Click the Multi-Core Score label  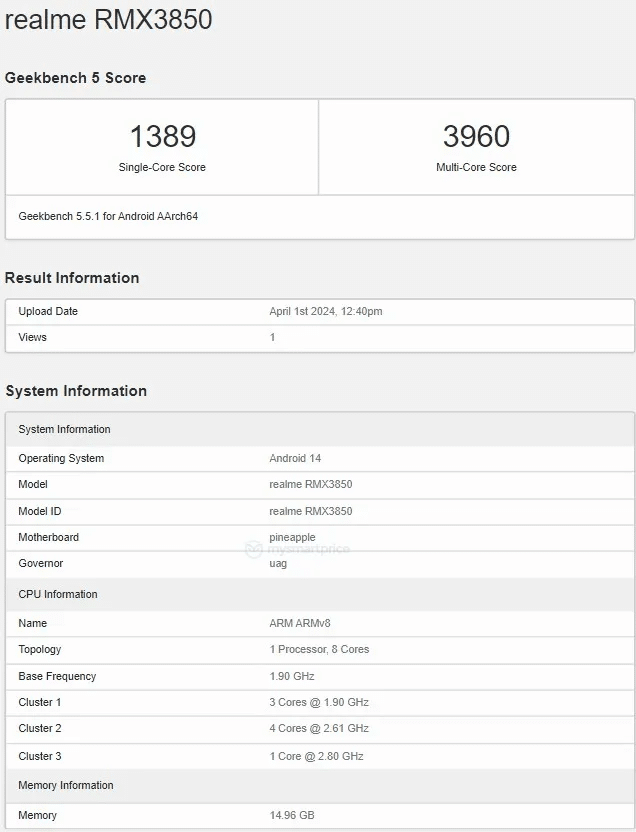click(476, 167)
